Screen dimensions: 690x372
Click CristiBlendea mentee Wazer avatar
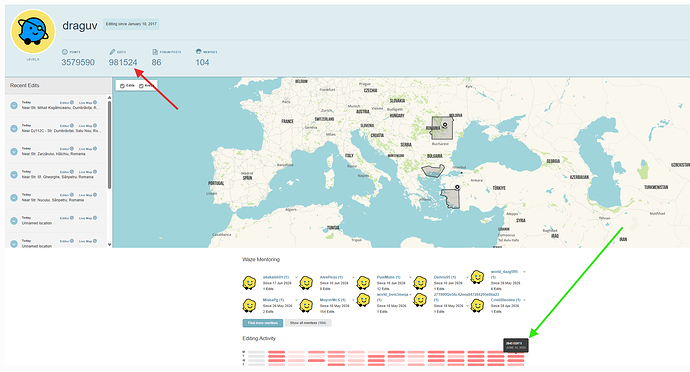point(477,305)
